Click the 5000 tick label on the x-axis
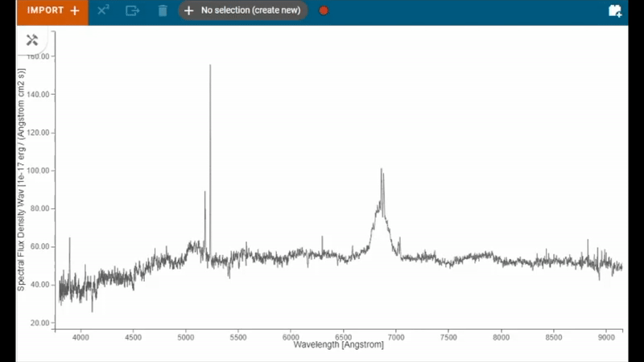This screenshot has height=362, width=644. (x=186, y=337)
